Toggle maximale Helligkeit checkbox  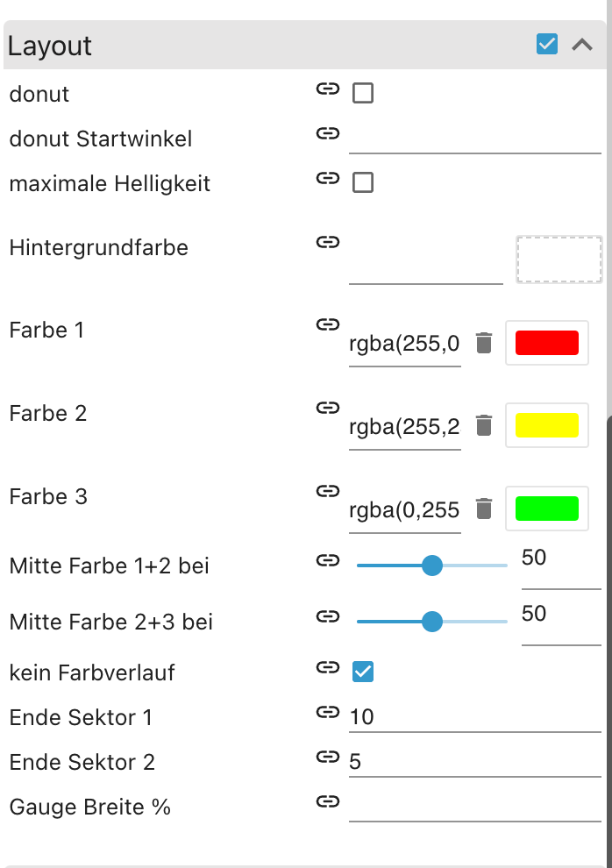pos(362,182)
